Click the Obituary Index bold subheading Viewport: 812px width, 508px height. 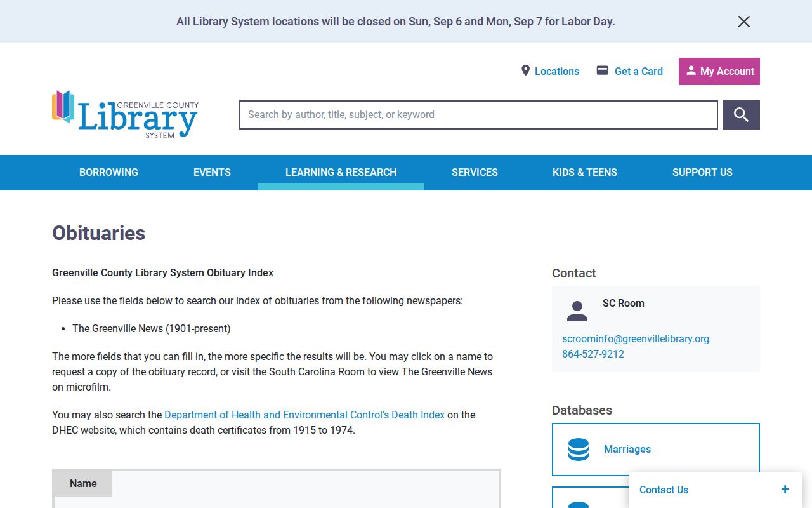(163, 273)
